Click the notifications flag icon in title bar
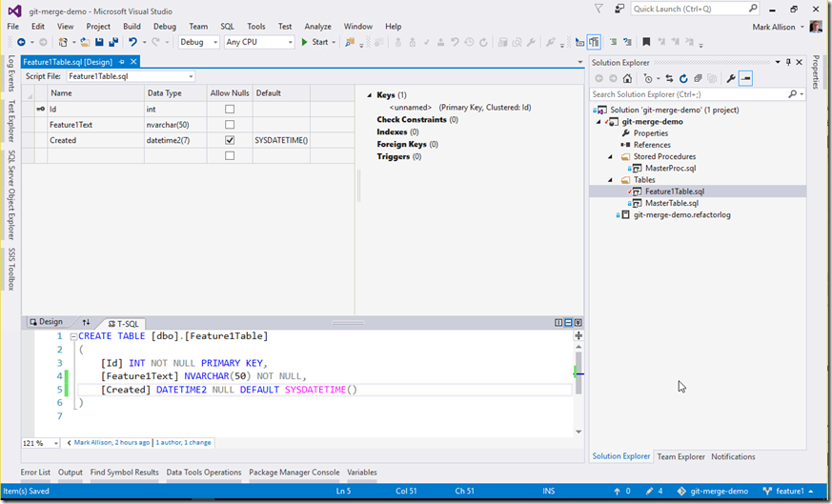The height and width of the screenshot is (504, 832). point(599,9)
